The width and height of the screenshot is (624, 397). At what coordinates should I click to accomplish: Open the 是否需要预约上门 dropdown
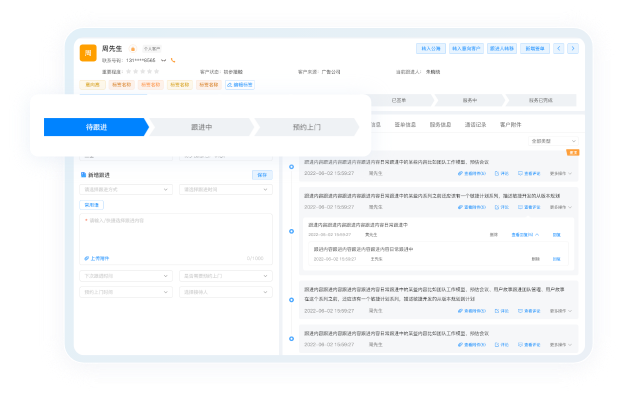226,276
